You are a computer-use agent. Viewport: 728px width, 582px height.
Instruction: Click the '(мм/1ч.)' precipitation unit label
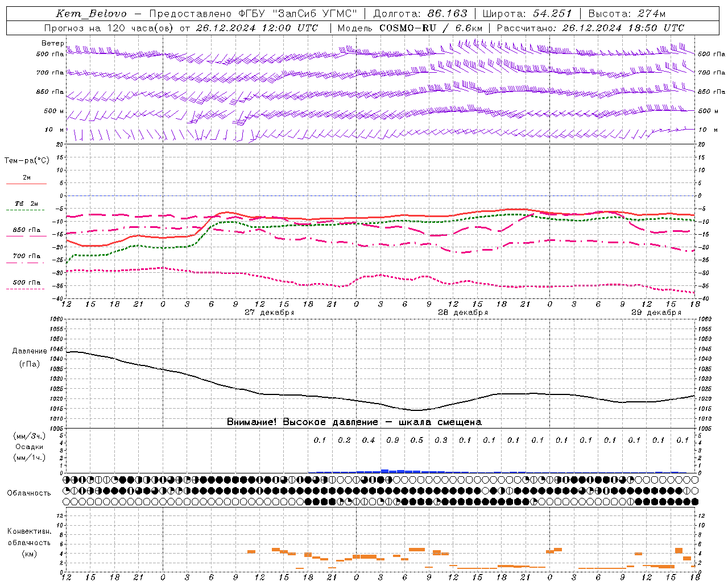[29, 458]
